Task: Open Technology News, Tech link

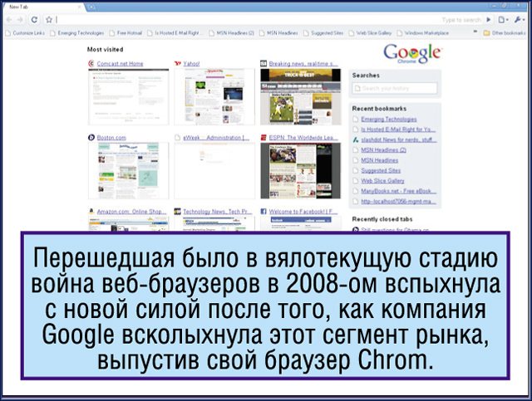Action: pos(218,212)
